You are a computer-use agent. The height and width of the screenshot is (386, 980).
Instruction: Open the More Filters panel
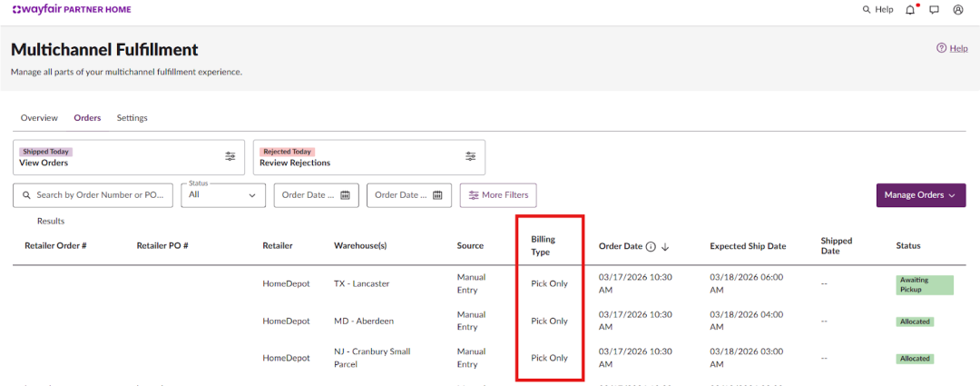tap(498, 195)
